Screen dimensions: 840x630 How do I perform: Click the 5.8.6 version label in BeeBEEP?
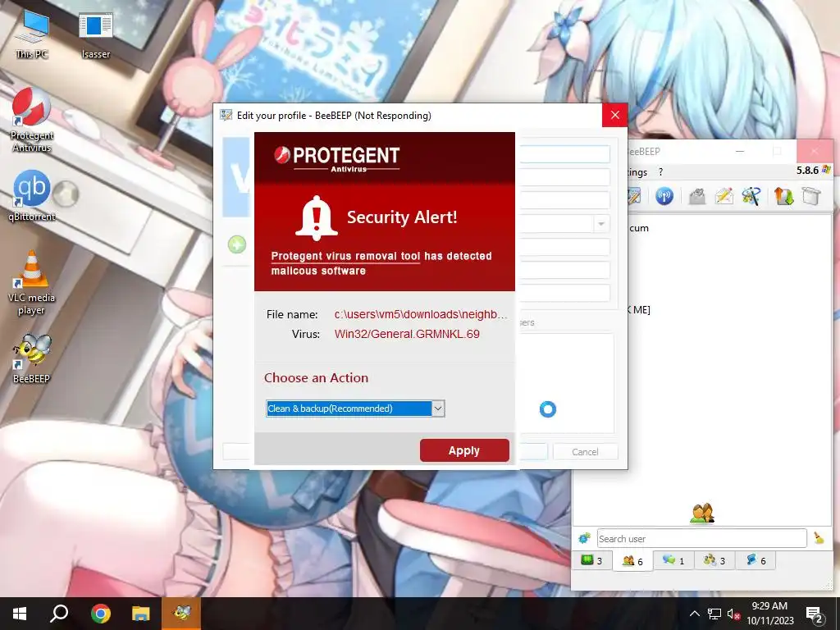pyautogui.click(x=807, y=171)
